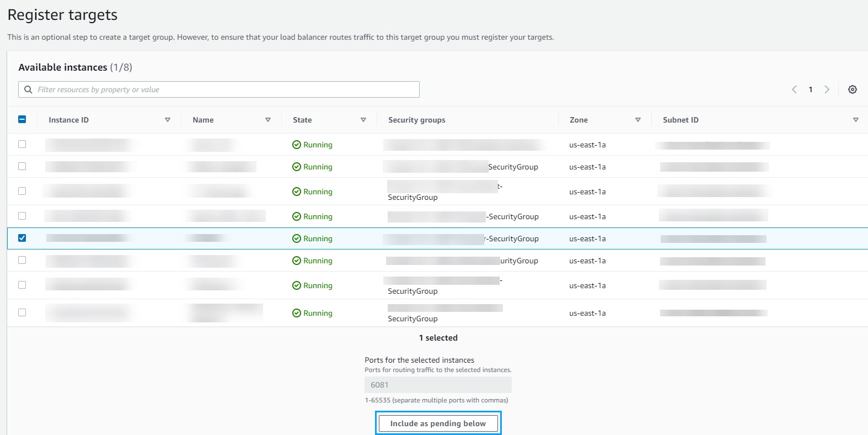Click the search magnifier icon in filter
Viewport: 868px width, 435px height.
(x=28, y=89)
